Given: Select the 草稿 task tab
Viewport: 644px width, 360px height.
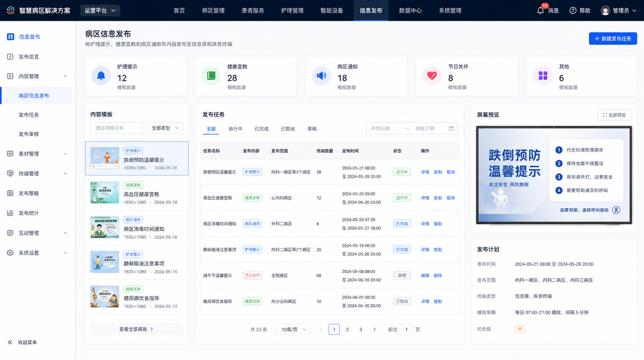Looking at the screenshot, I should [x=312, y=129].
